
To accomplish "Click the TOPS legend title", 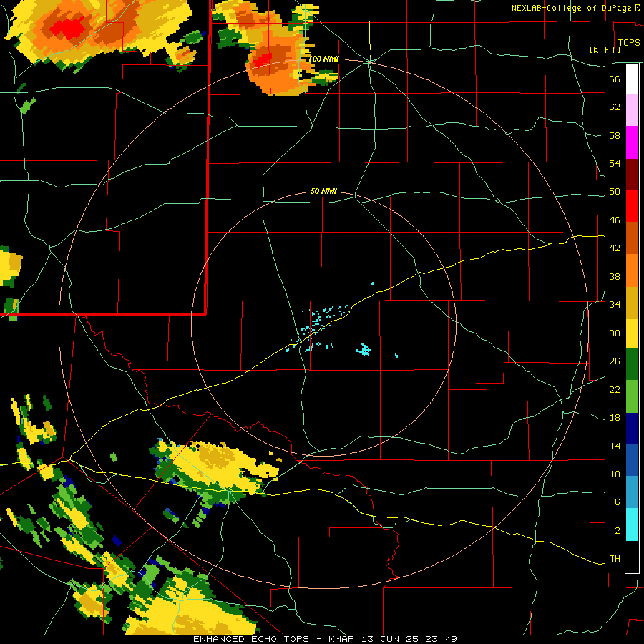I will tap(629, 42).
